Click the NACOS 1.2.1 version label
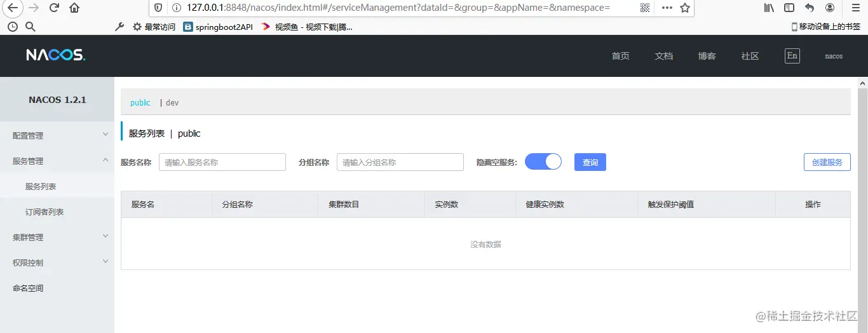The width and height of the screenshot is (868, 333). [x=57, y=100]
